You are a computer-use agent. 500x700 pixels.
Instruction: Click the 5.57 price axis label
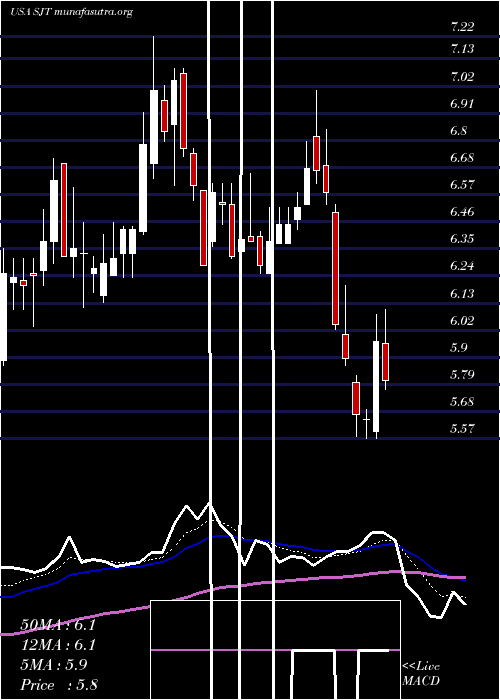[x=462, y=429]
